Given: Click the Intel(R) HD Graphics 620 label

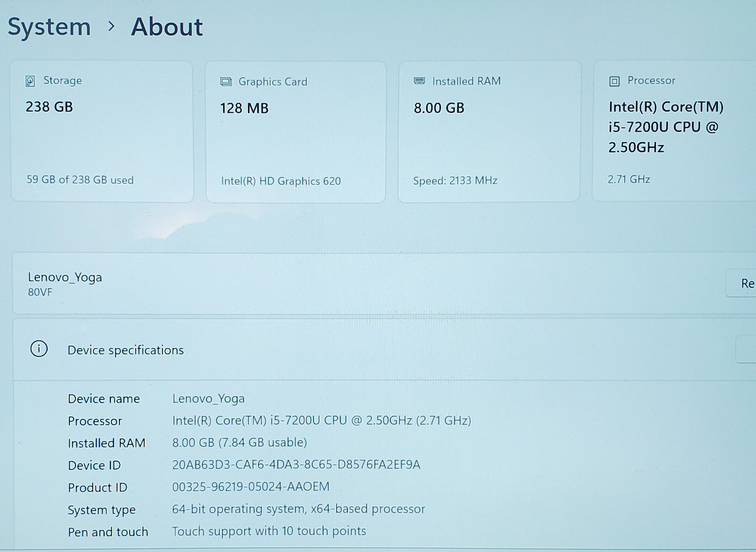Looking at the screenshot, I should click(281, 181).
